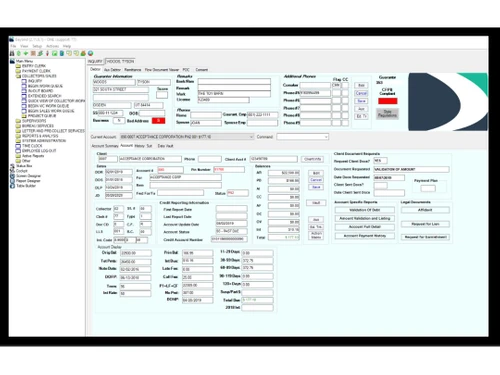Switch to the Aux Debtor tab
This screenshot has height=375, width=500.
[112, 70]
